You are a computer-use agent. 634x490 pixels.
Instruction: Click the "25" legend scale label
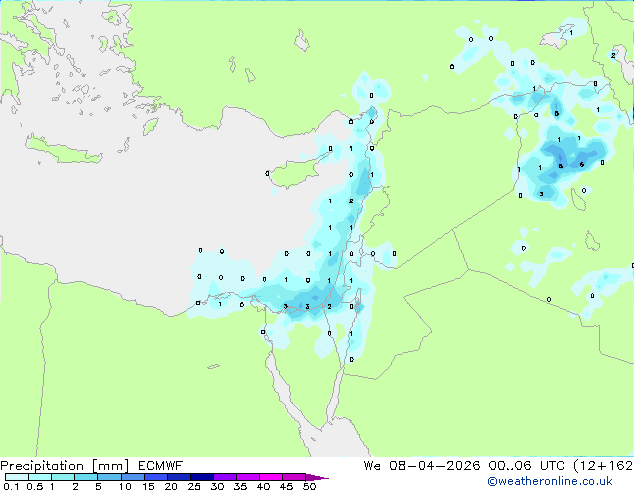click(x=194, y=486)
